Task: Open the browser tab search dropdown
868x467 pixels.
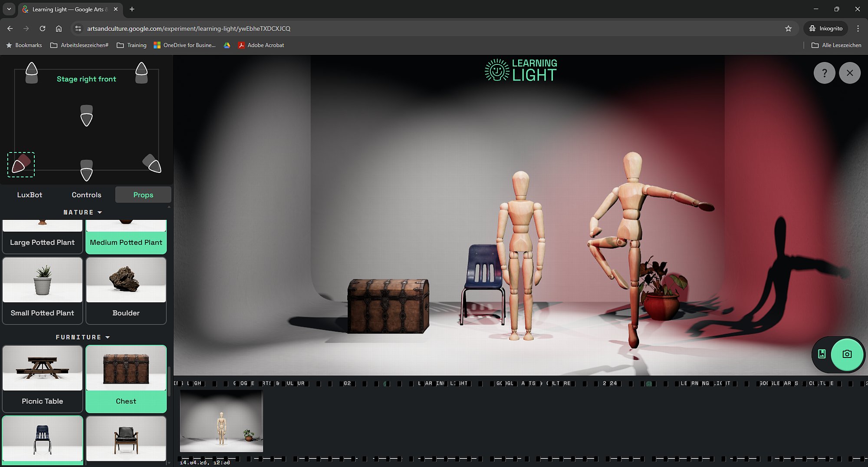Action: (x=9, y=9)
